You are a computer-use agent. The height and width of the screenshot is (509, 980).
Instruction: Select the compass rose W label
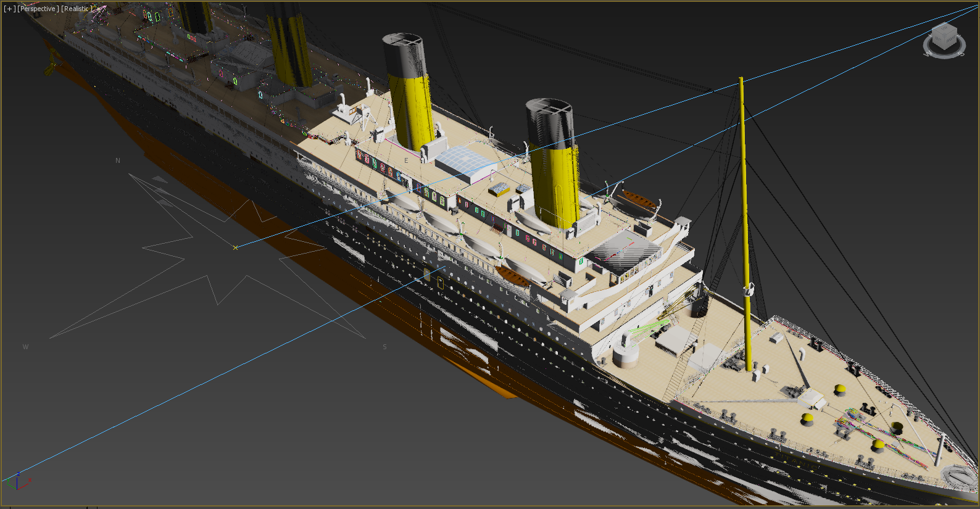(x=25, y=347)
